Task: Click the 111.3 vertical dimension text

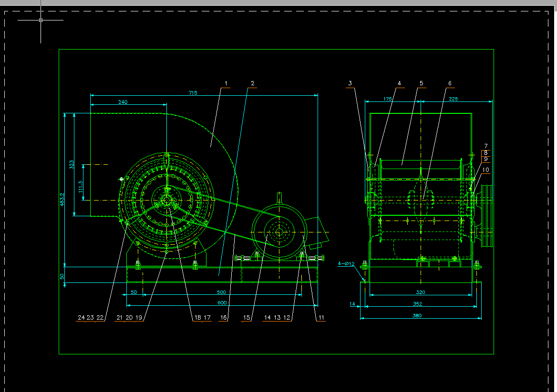Action: [x=81, y=187]
